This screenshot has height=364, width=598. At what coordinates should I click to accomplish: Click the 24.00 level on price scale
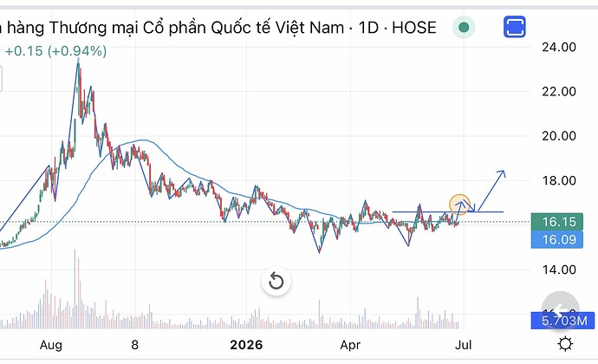559,48
